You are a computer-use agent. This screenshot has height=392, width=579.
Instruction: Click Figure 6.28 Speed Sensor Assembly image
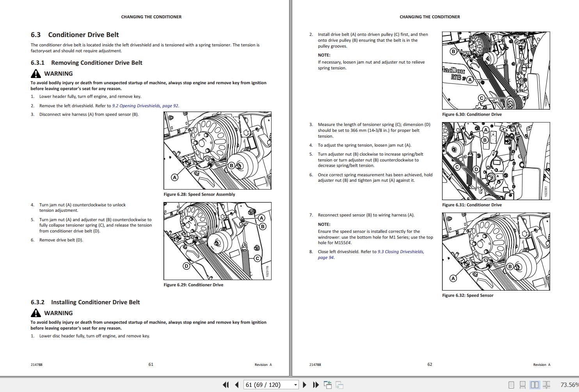[x=217, y=151]
